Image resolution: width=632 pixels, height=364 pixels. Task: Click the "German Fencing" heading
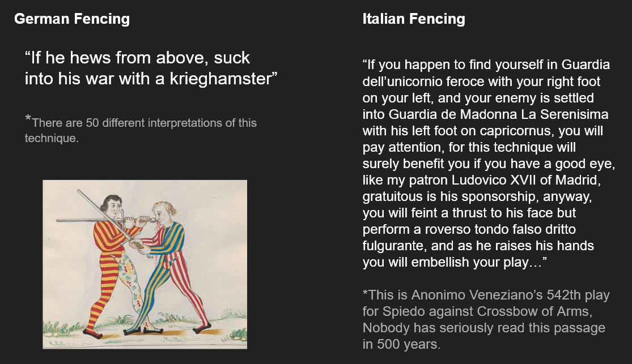click(x=72, y=19)
